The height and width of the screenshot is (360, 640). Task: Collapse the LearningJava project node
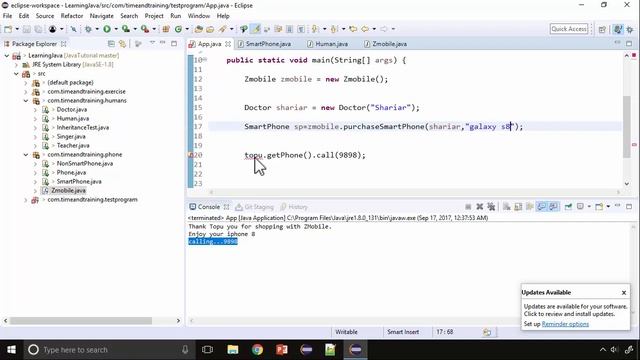tap(7, 56)
